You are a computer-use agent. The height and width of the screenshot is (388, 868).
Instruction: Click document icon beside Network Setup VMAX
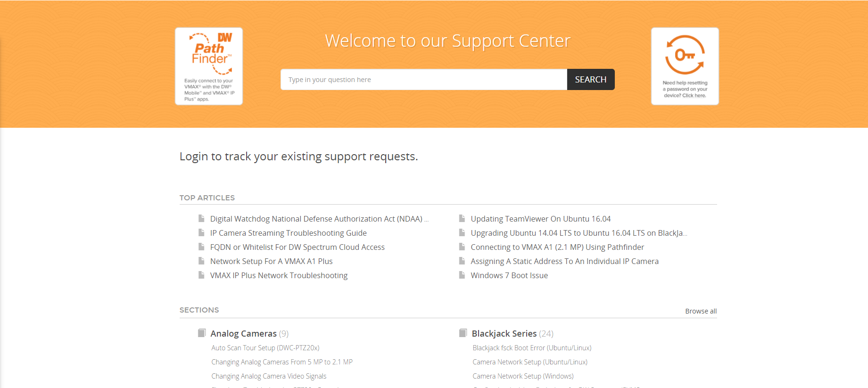click(201, 261)
